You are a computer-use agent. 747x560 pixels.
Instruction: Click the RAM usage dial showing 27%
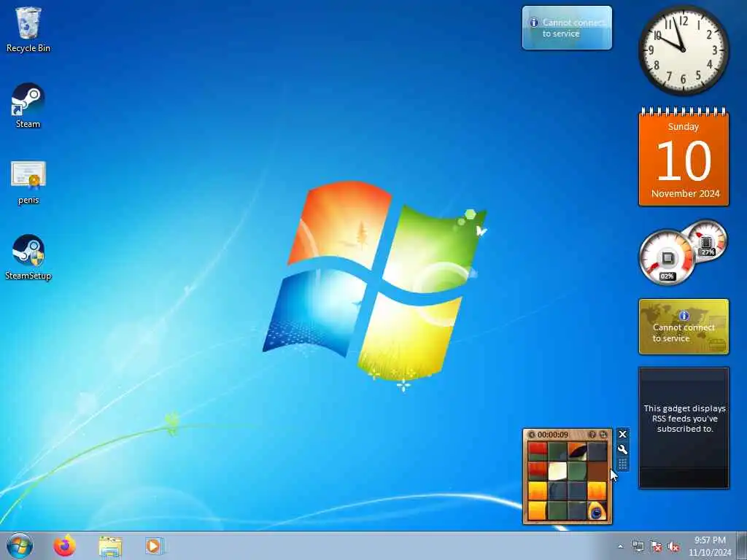[x=707, y=241]
